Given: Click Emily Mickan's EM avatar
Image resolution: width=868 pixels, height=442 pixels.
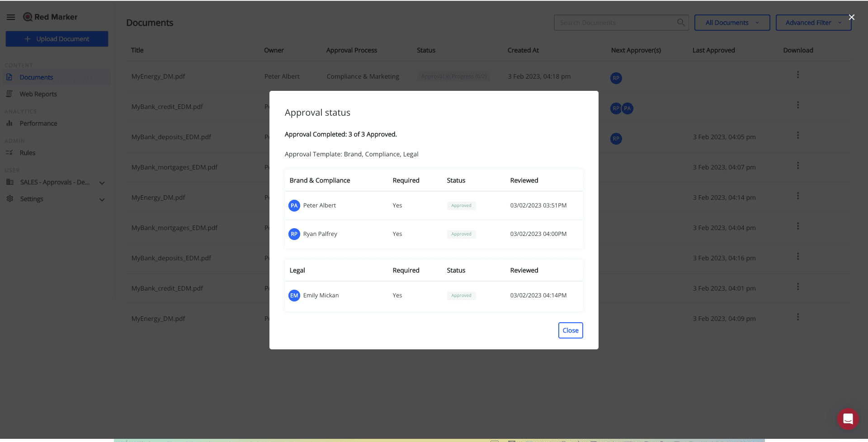Looking at the screenshot, I should (294, 296).
